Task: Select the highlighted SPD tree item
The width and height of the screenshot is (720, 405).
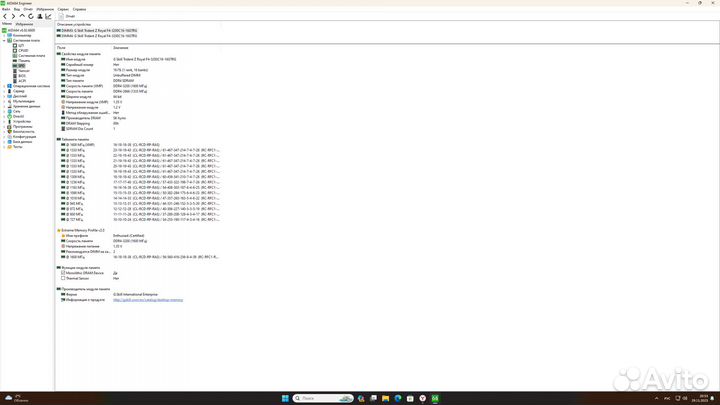Action: pos(19,66)
